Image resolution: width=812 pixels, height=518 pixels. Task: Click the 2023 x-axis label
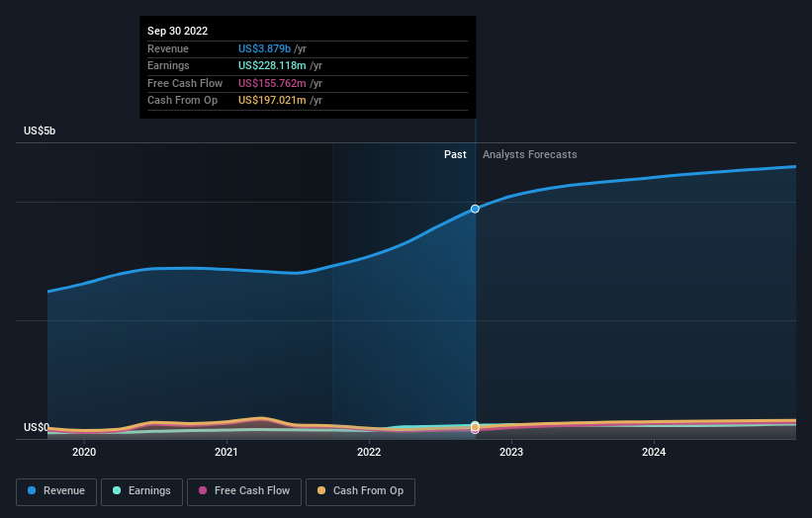[x=511, y=452]
